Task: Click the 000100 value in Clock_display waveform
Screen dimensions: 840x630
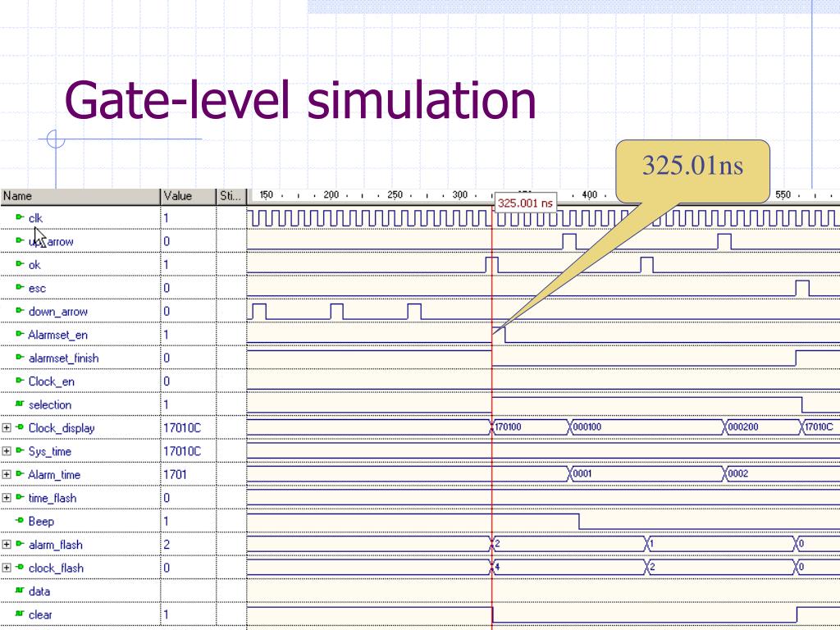Action: (x=587, y=427)
